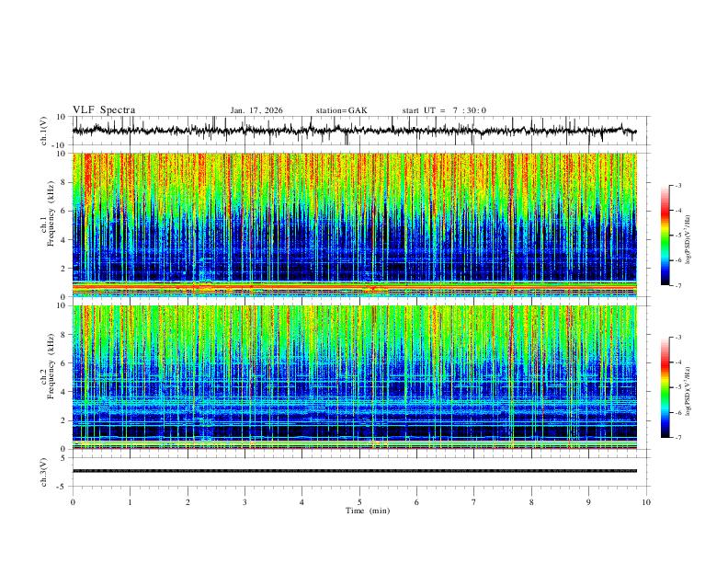Click the time axis tick label "2"
Viewport: 728px width, 563px height.
point(188,502)
